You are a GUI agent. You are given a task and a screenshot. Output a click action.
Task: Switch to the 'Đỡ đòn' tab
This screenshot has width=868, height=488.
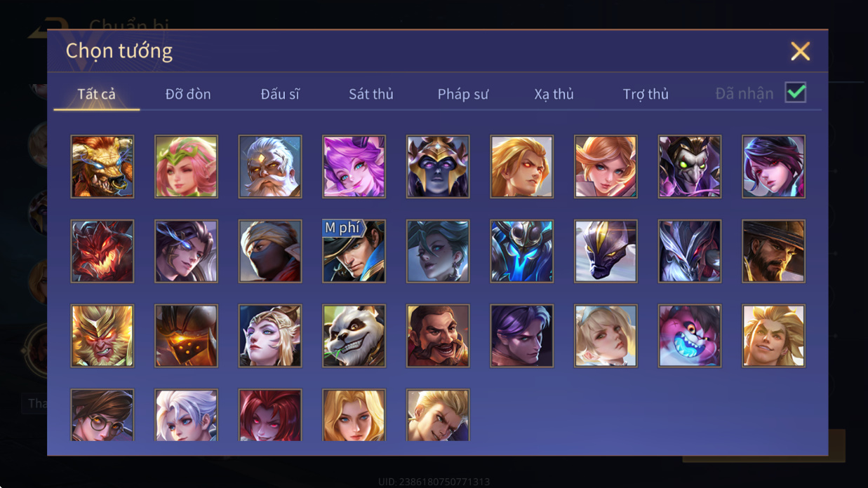(x=188, y=94)
